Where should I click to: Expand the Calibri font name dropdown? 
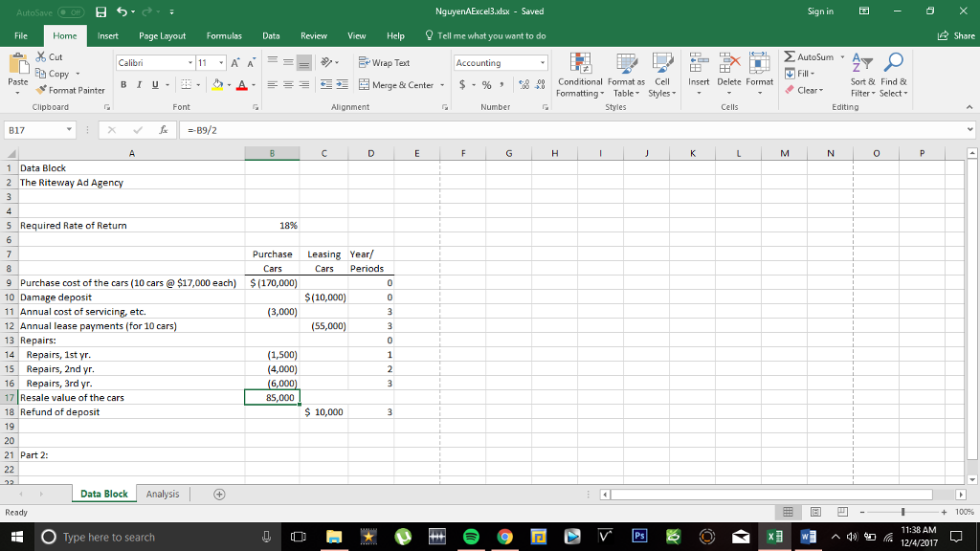[189, 63]
